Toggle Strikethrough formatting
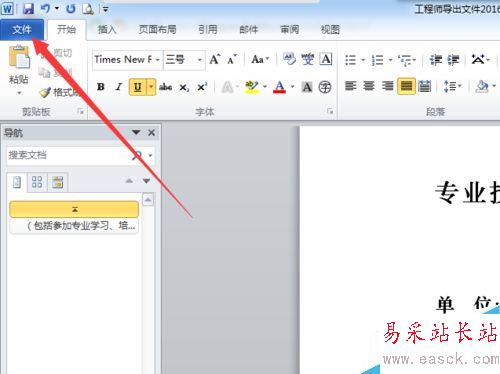The image size is (500, 374). click(x=165, y=87)
